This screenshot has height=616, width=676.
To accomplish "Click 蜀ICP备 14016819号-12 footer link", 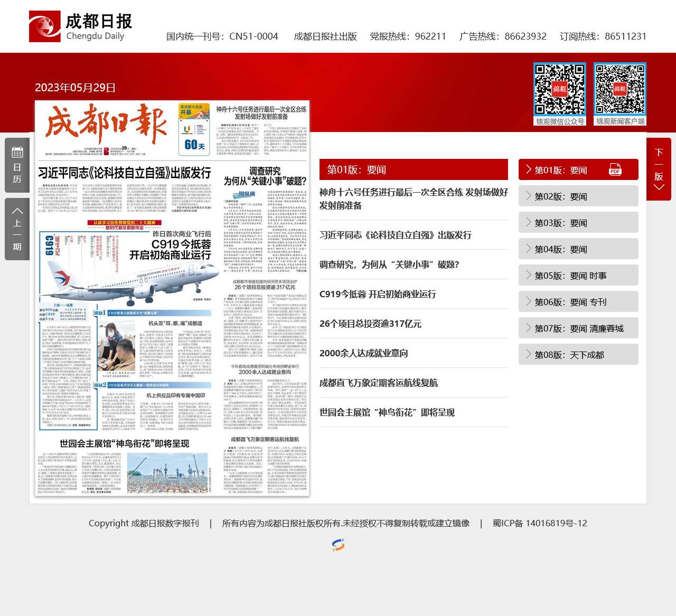I will click(540, 523).
